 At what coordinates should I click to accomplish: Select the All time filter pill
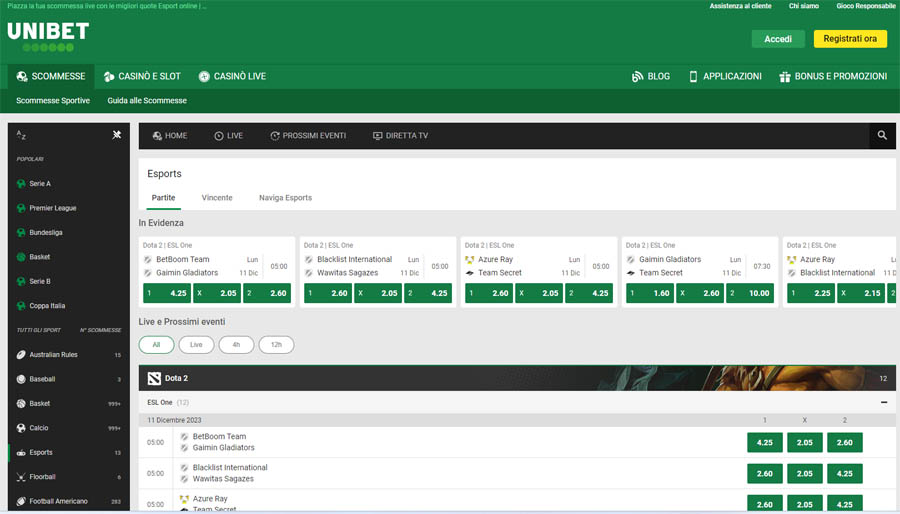tap(156, 345)
